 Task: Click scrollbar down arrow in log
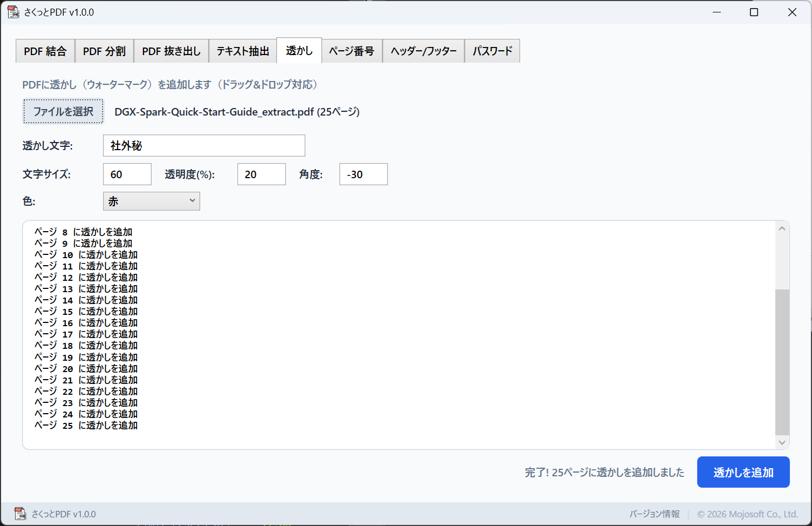coord(782,442)
